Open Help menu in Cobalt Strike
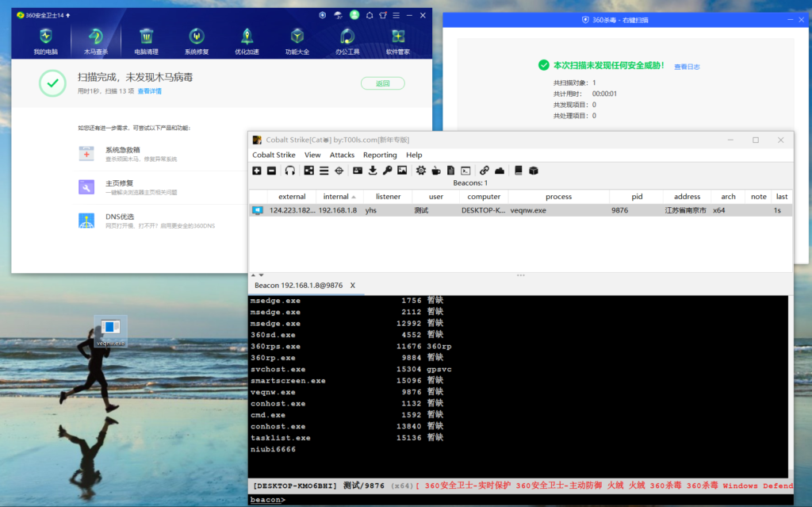 [x=414, y=155]
